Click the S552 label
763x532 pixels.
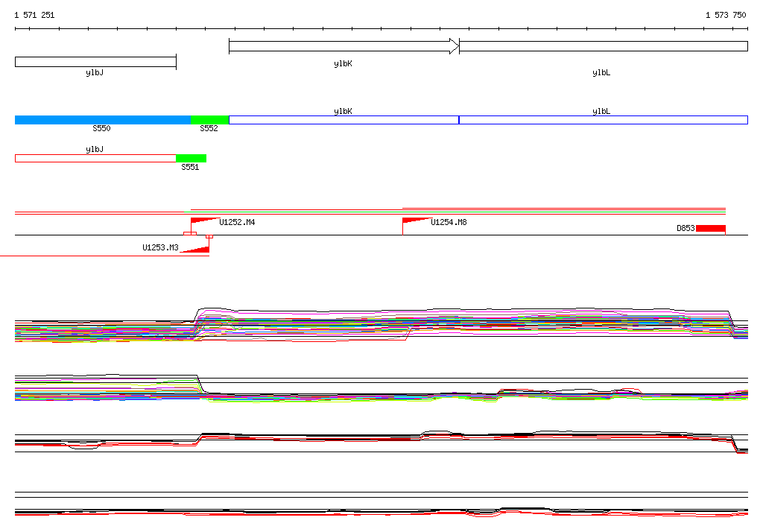pos(209,128)
